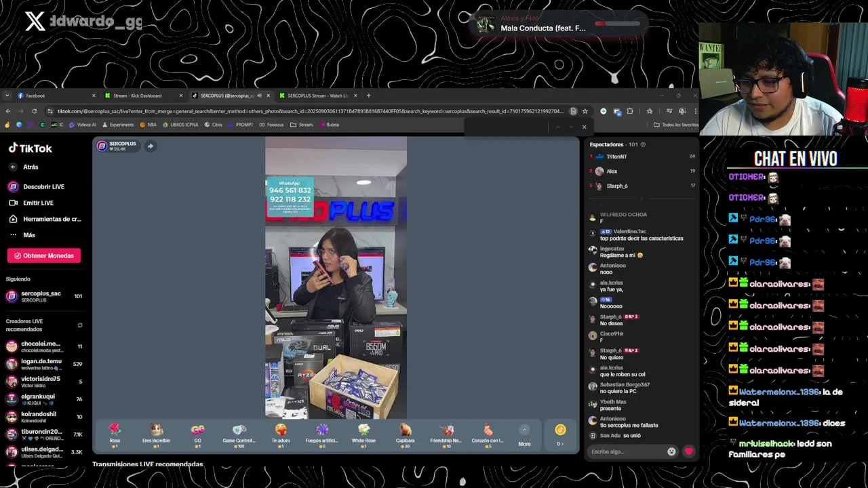Open recommended creator elgrankuqui
This screenshot has height=488, width=868.
click(43, 399)
